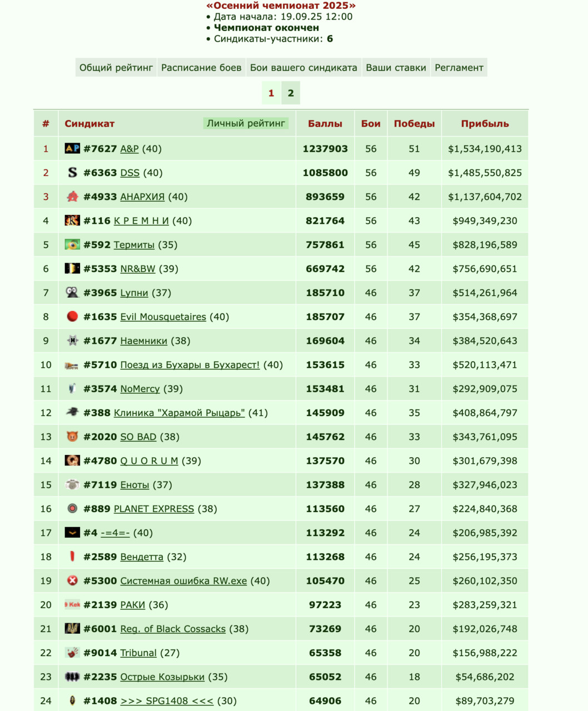The image size is (588, 711).
Task: Go to results page 2
Action: [291, 93]
